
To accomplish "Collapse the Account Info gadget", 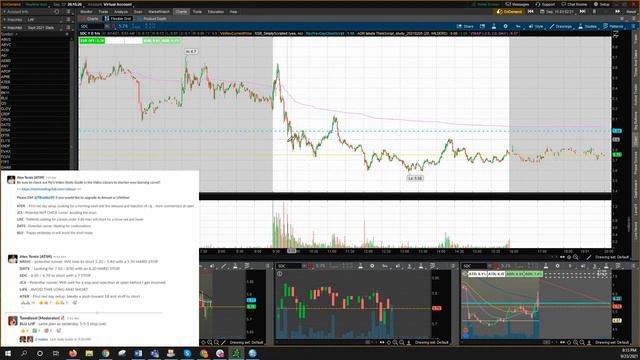I will click(x=4, y=11).
